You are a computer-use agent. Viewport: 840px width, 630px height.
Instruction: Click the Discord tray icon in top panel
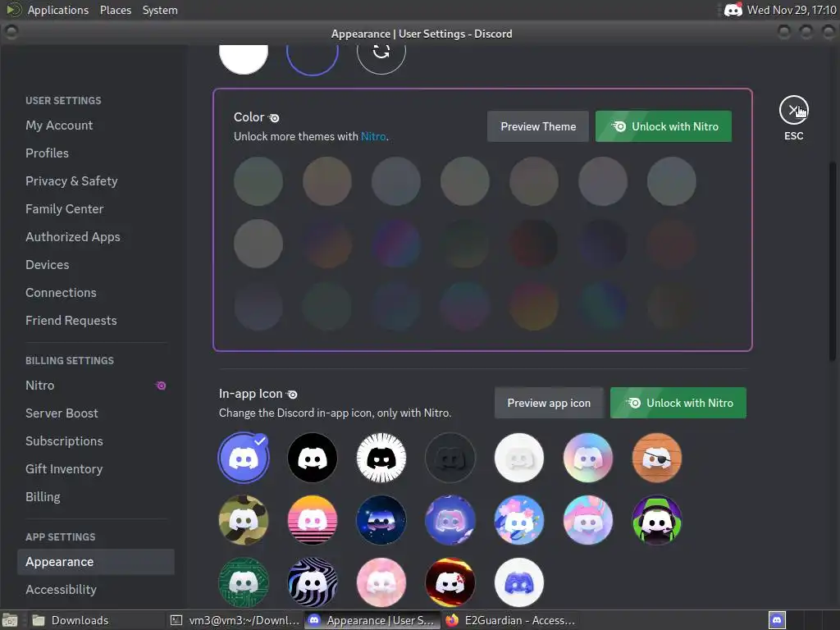733,10
